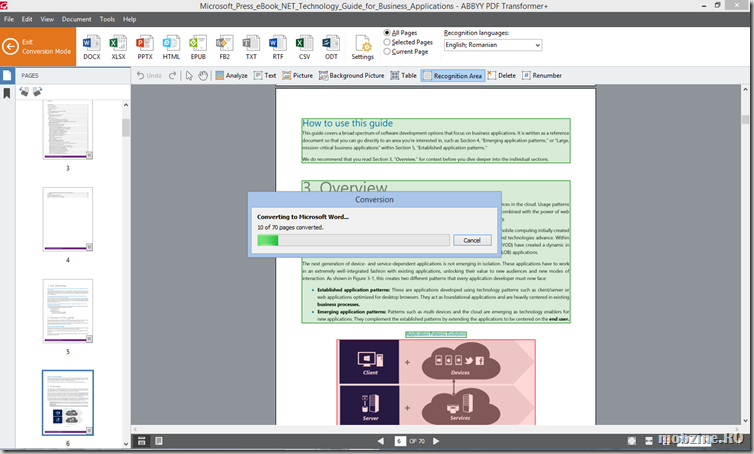Screen dimensions: 754x454
Task: Go to the next page arrow
Action: (x=436, y=441)
